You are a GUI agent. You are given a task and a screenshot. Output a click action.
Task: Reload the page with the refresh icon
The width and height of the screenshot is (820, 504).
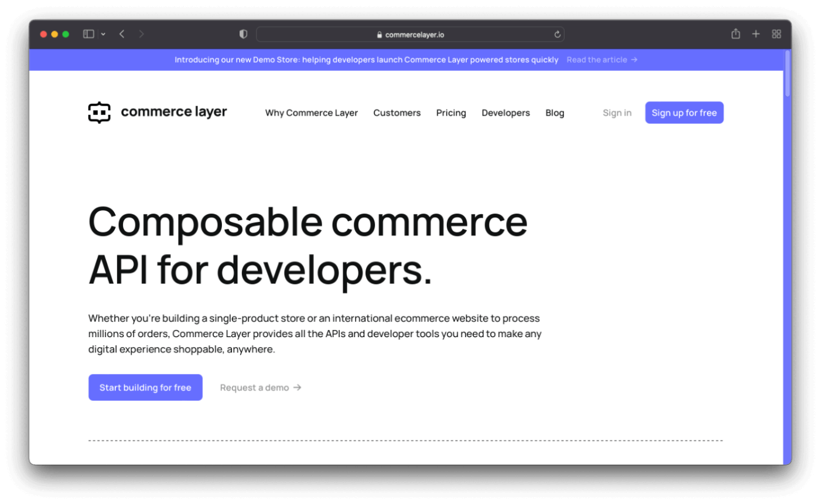(x=557, y=35)
